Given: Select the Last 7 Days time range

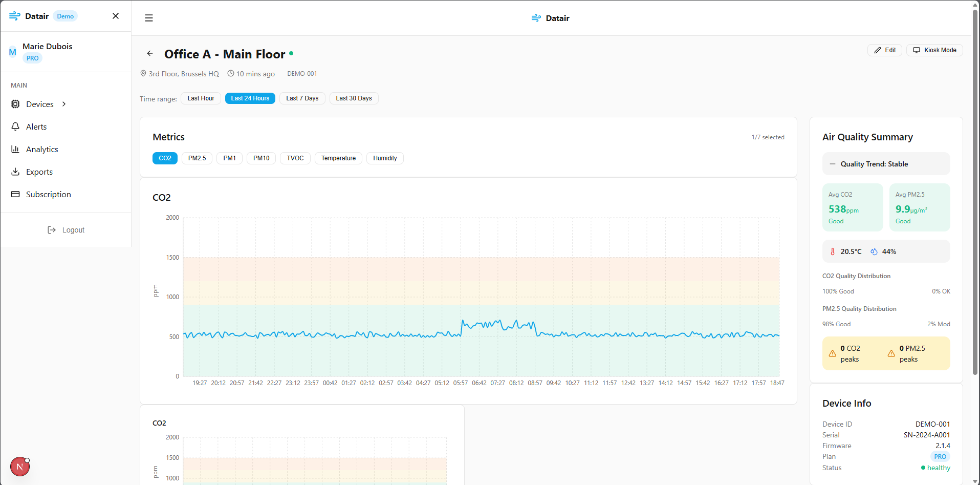Looking at the screenshot, I should [x=302, y=98].
